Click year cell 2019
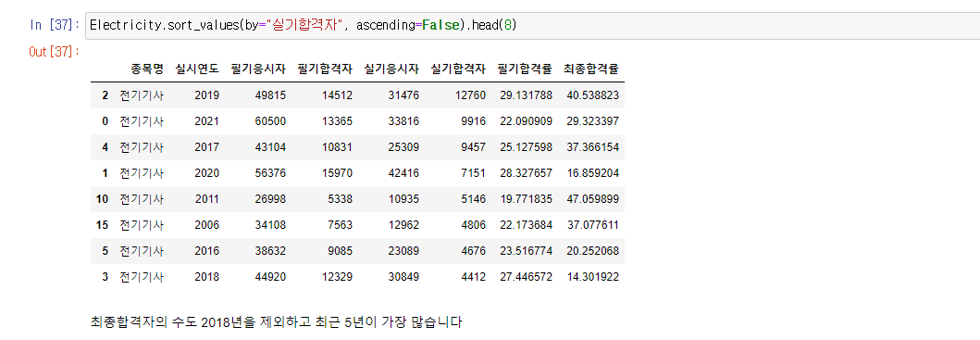The width and height of the screenshot is (980, 340). point(207,95)
